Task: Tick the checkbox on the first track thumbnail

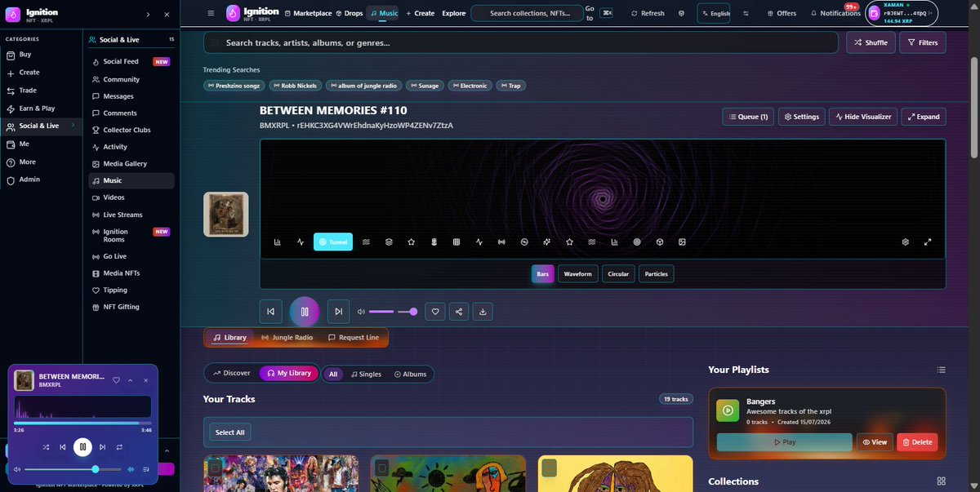Action: pos(215,468)
